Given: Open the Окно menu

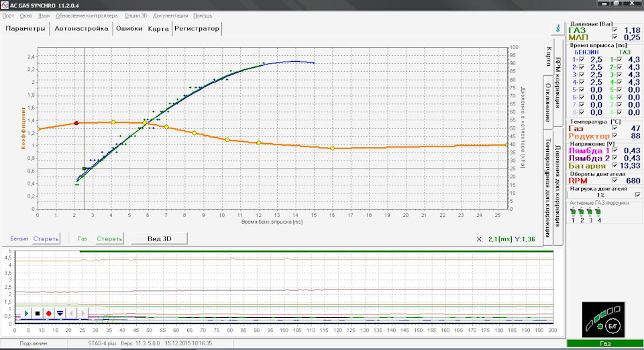Looking at the screenshot, I should [x=26, y=15].
